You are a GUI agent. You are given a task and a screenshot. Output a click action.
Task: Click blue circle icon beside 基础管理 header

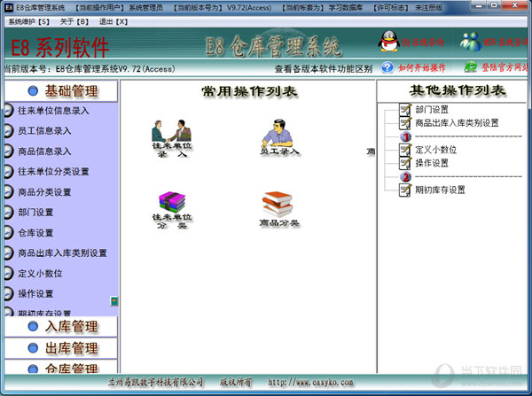[33, 91]
